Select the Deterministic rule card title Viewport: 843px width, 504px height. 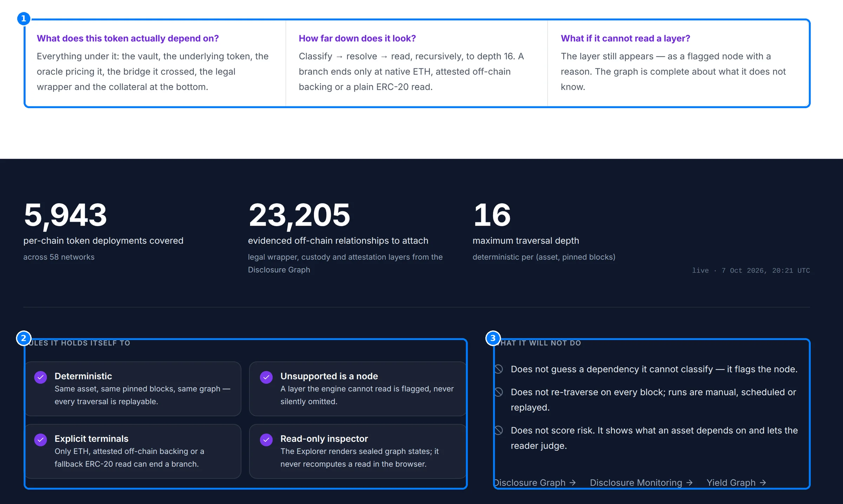[83, 376]
